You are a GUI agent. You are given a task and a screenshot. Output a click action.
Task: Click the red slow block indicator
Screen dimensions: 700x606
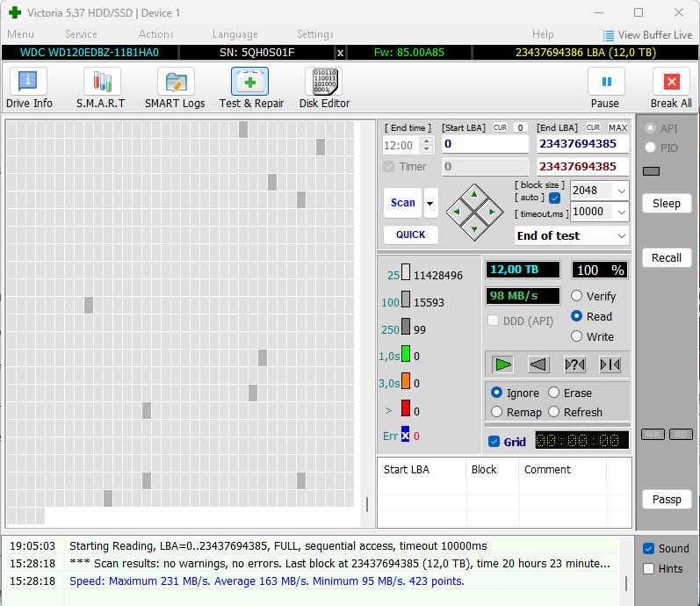(406, 408)
